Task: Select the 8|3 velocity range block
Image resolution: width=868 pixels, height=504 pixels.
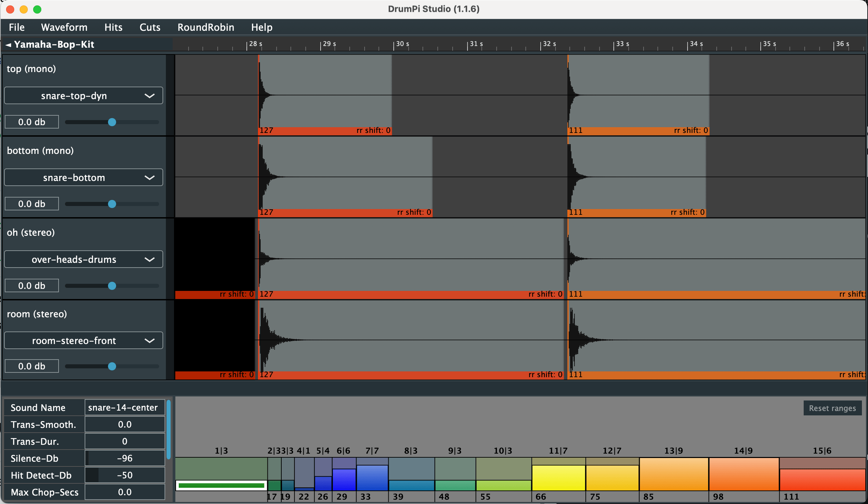Action: (x=411, y=474)
